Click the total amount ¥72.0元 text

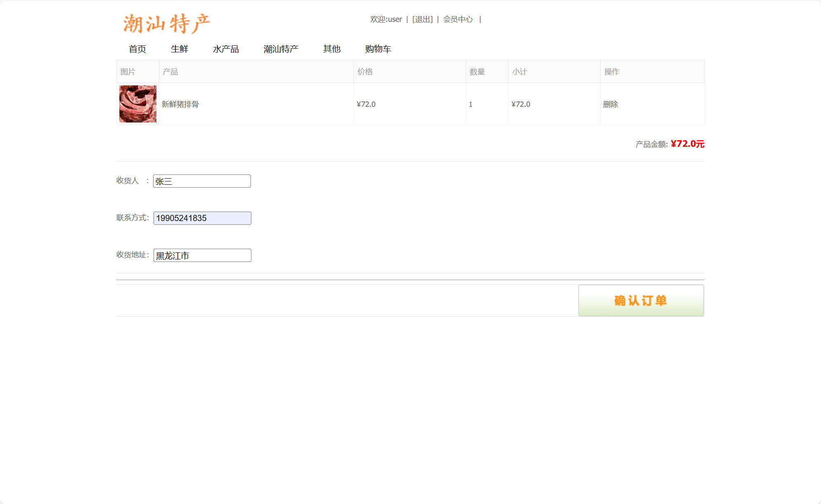tap(687, 144)
